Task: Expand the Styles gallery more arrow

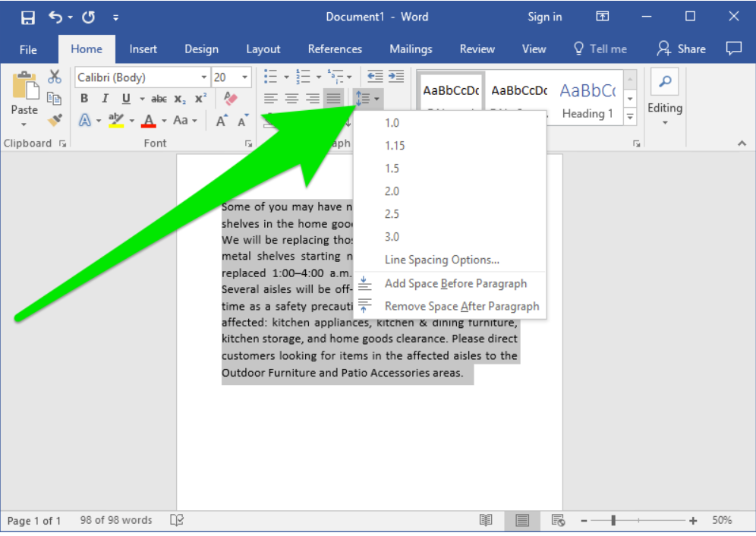Action: click(x=630, y=117)
